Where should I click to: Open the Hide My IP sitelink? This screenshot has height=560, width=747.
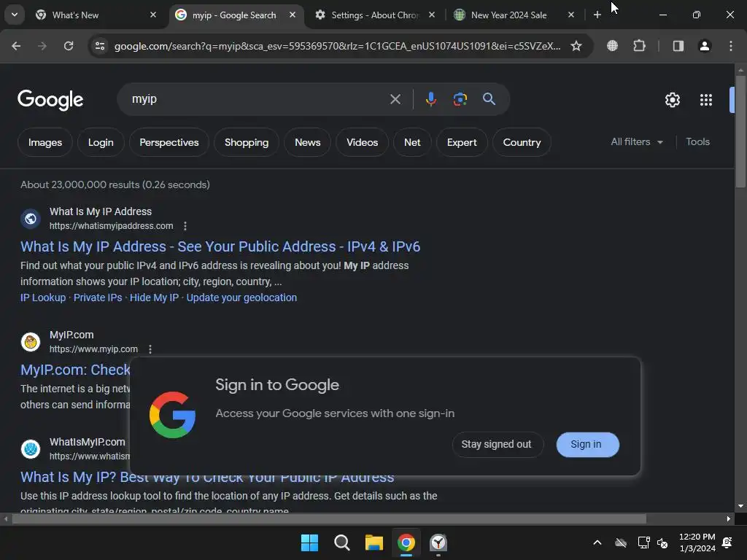coord(154,297)
